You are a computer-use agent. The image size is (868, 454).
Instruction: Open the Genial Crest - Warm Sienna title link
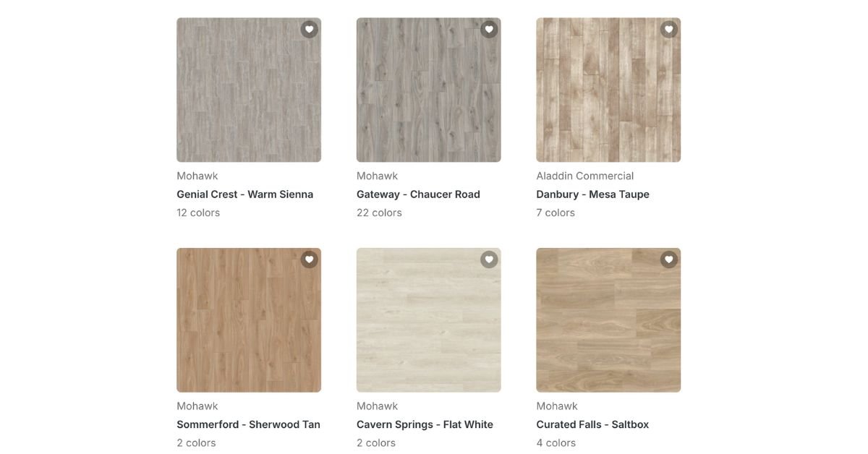click(245, 194)
